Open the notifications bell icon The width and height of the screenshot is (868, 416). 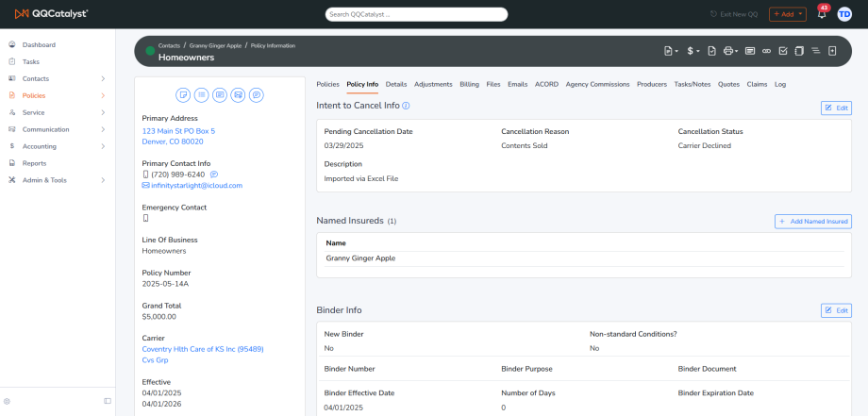tap(822, 14)
